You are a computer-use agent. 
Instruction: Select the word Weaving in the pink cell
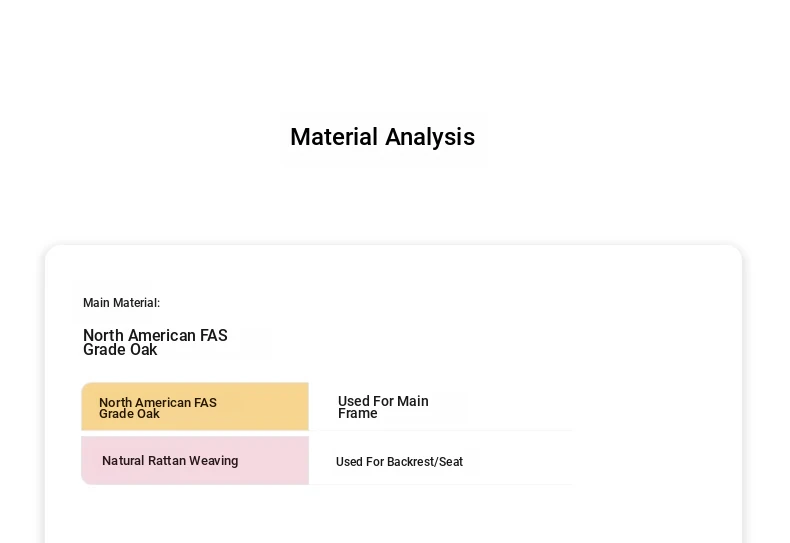point(214,461)
